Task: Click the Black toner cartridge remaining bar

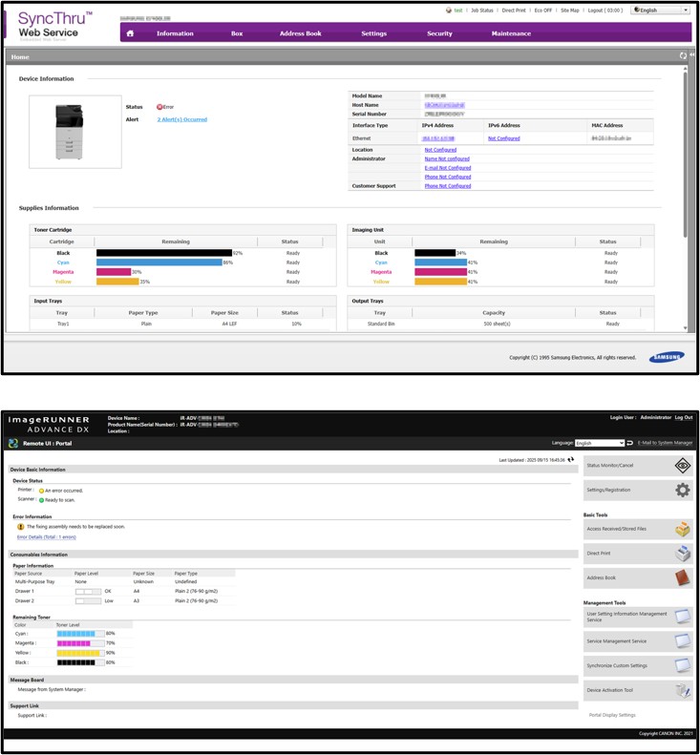Action: (164, 253)
